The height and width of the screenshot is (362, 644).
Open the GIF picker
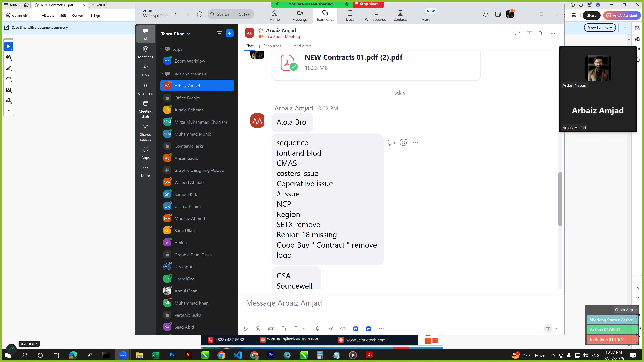pos(271,329)
